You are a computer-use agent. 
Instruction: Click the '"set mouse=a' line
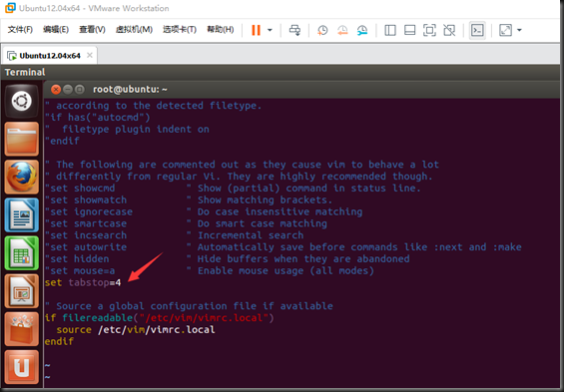coord(210,270)
